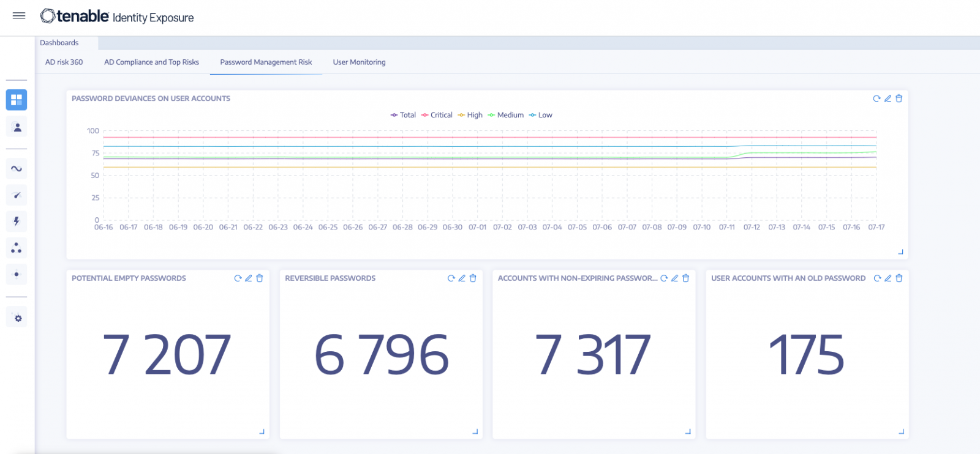Edit the Reversible Passwords widget

[462, 278]
